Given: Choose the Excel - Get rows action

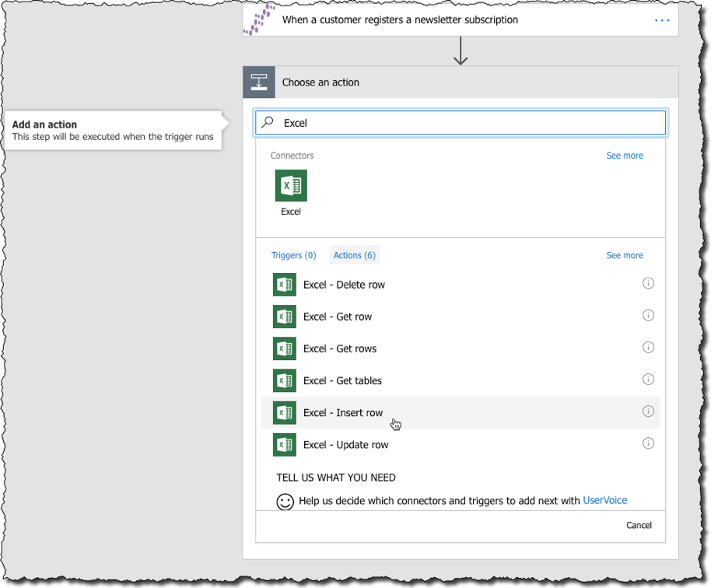Looking at the screenshot, I should point(461,348).
